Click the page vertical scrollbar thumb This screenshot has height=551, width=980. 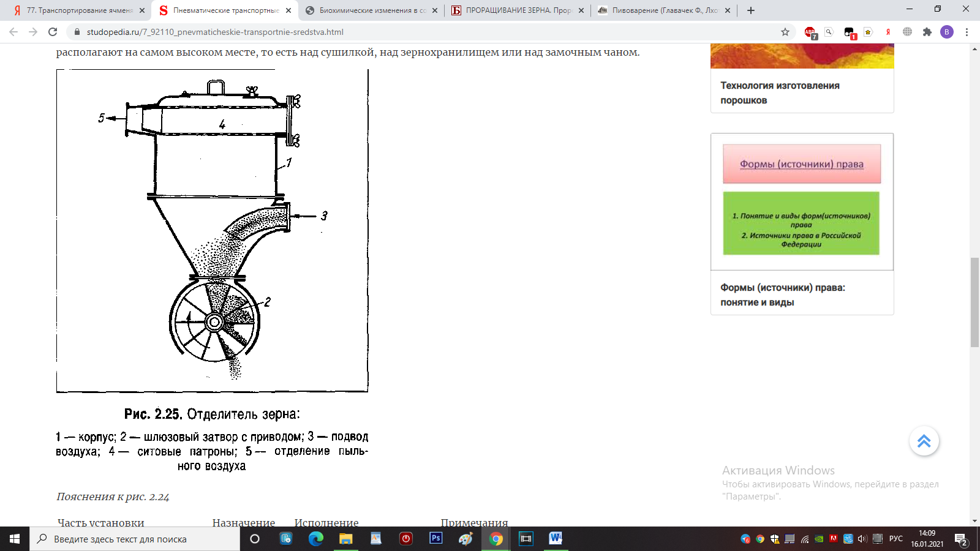974,302
